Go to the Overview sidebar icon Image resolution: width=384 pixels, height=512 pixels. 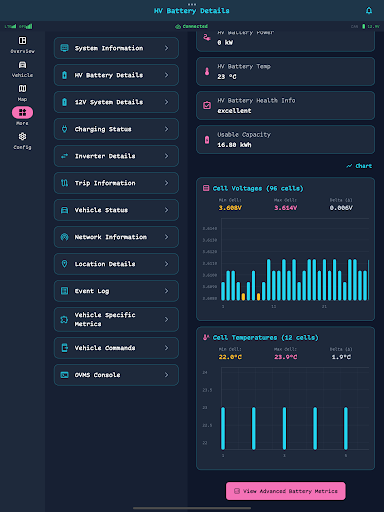(x=22, y=41)
